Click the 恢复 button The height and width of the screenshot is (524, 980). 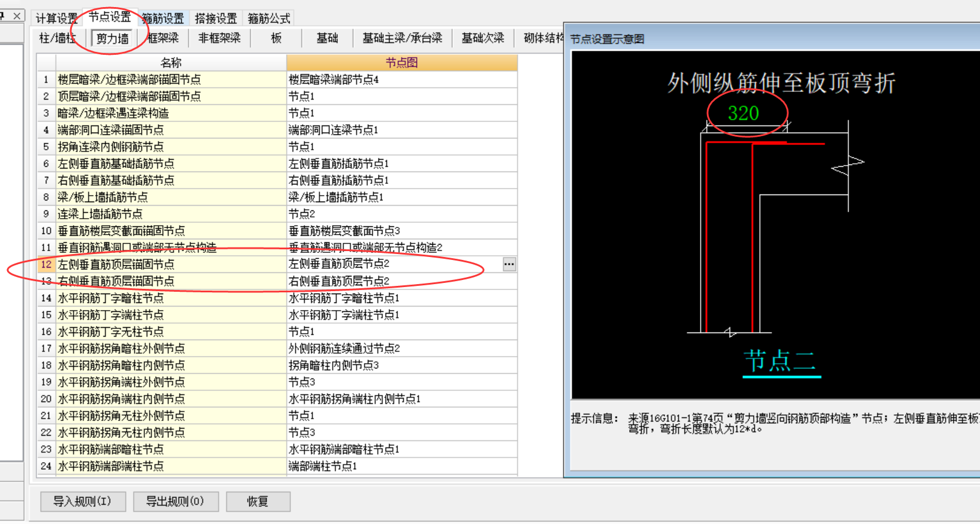[258, 502]
